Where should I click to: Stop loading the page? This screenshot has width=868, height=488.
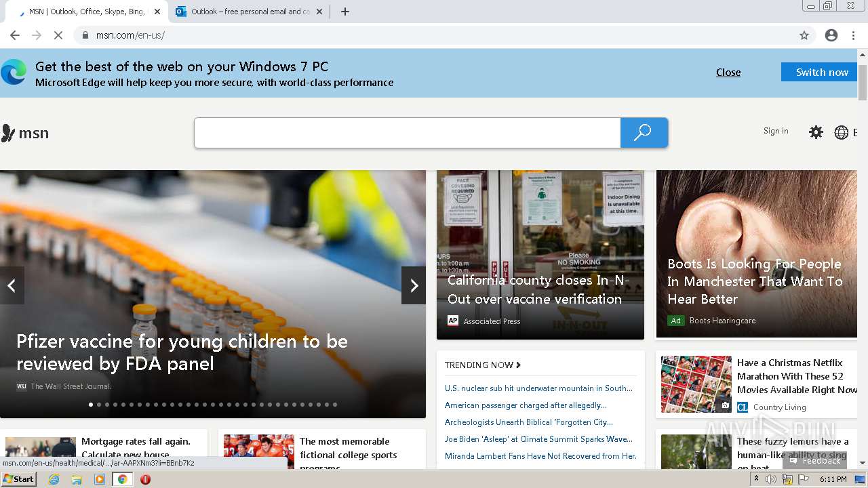pos(58,35)
